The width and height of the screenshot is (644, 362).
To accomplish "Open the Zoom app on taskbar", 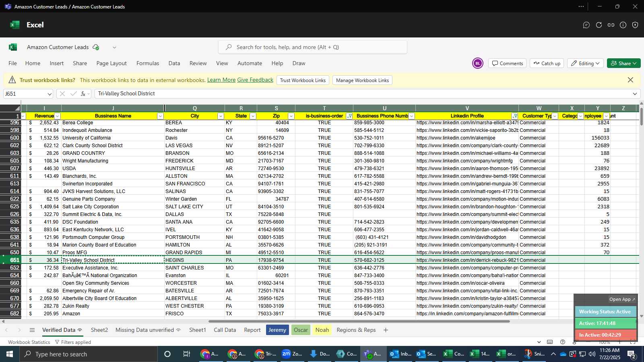I will 292,354.
